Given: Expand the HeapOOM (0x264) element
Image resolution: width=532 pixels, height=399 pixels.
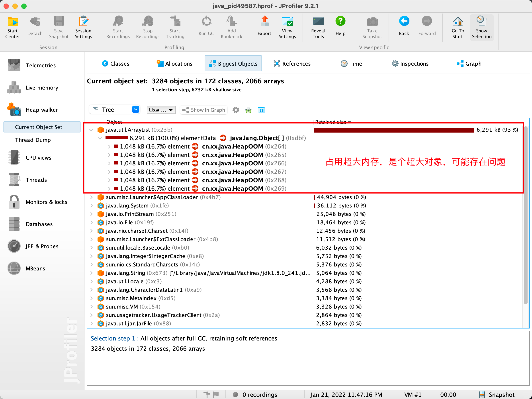Looking at the screenshot, I should click(109, 147).
